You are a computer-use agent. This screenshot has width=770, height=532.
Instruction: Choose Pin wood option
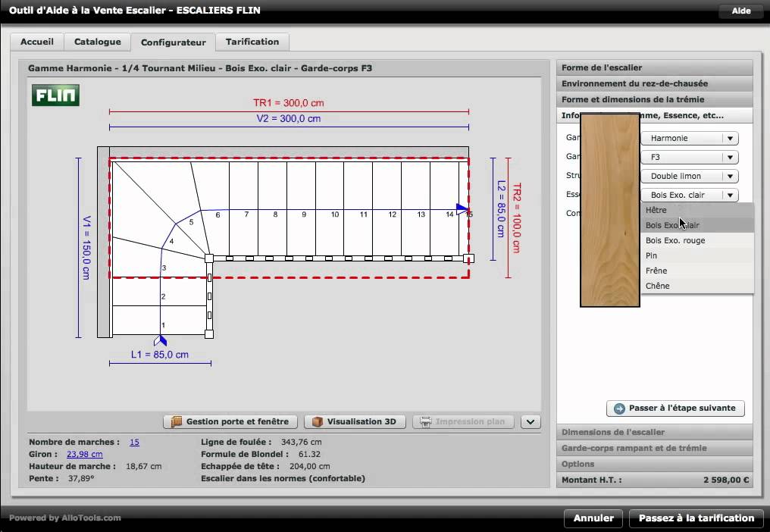pos(696,255)
